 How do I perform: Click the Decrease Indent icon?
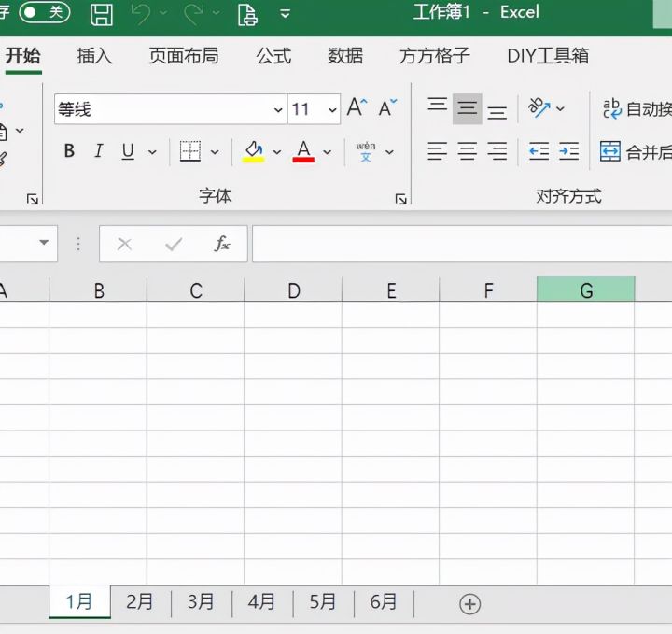(x=539, y=151)
